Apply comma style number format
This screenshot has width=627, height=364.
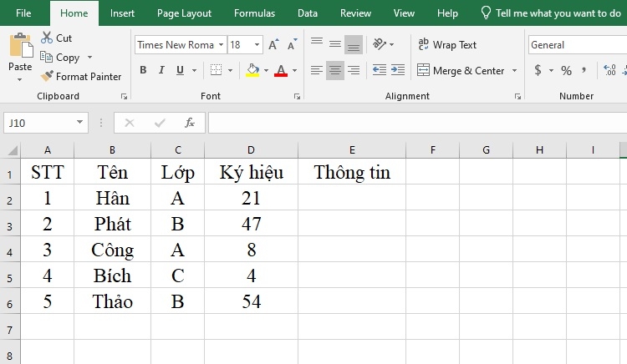point(584,71)
